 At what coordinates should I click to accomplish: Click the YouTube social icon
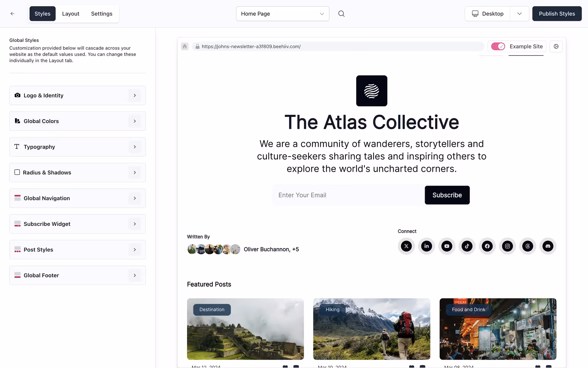click(x=447, y=246)
